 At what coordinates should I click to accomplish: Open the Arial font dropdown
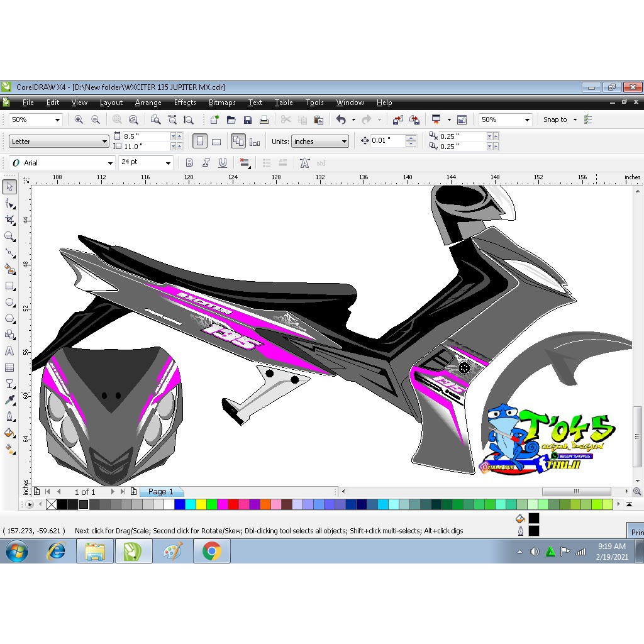pos(62,163)
